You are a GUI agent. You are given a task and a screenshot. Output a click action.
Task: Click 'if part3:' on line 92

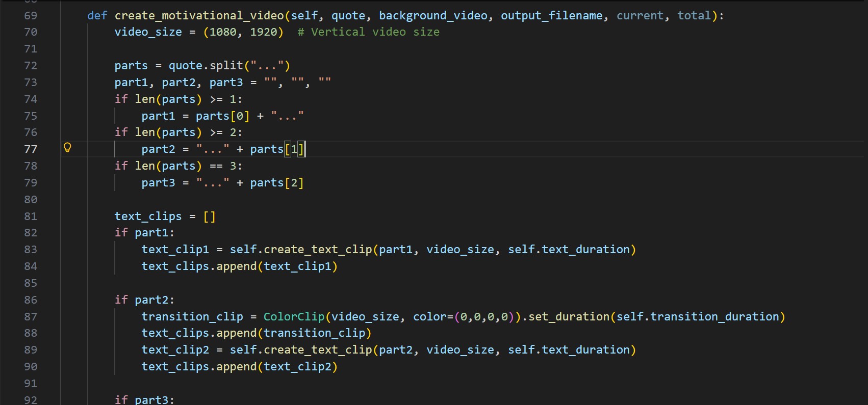coord(144,400)
